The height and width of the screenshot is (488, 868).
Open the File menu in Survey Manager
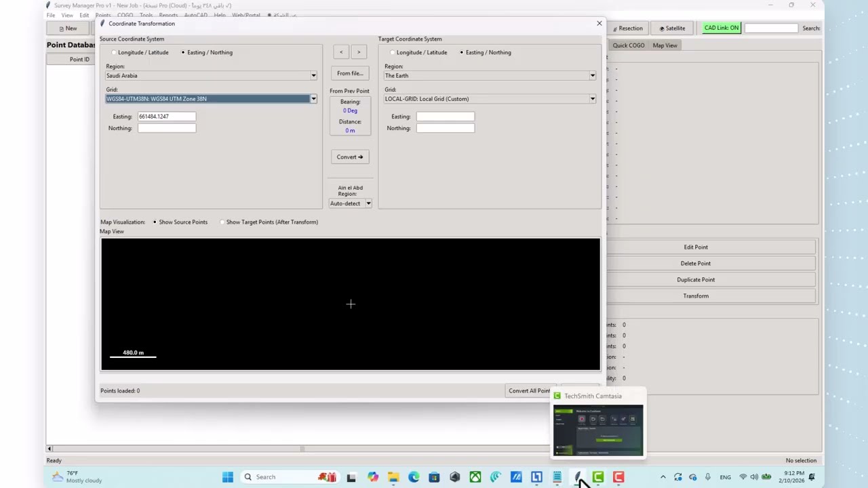pyautogui.click(x=51, y=15)
